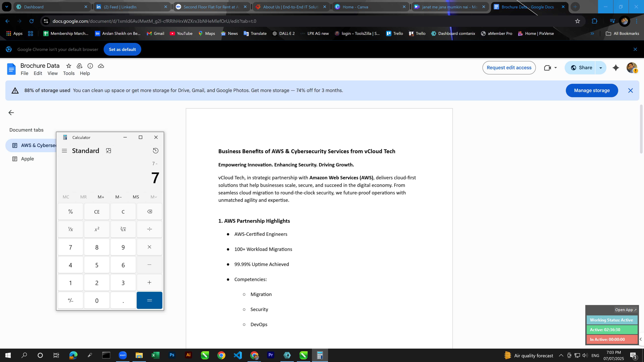The width and height of the screenshot is (644, 362).
Task: Collapse document tabs with back arrow
Action: point(11,113)
